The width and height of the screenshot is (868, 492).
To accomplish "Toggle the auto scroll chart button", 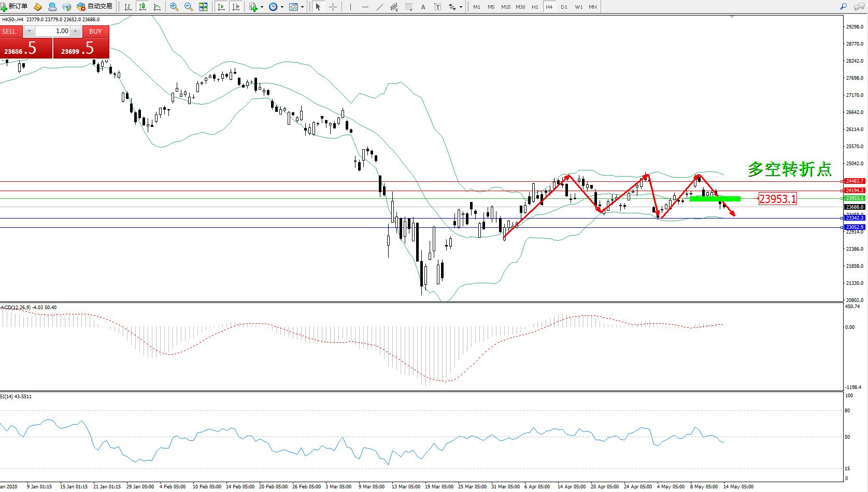I will [x=221, y=7].
